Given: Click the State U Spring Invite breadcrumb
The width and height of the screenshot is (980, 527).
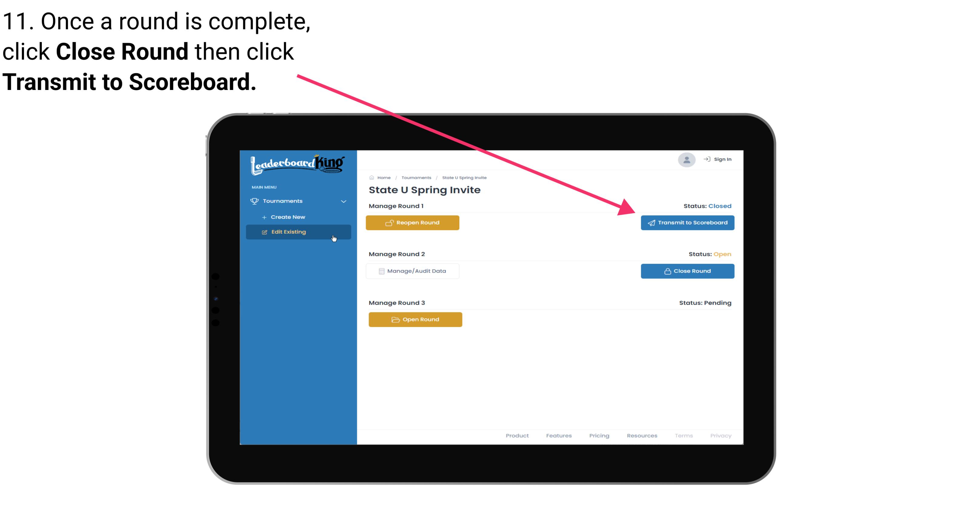Looking at the screenshot, I should pyautogui.click(x=464, y=177).
